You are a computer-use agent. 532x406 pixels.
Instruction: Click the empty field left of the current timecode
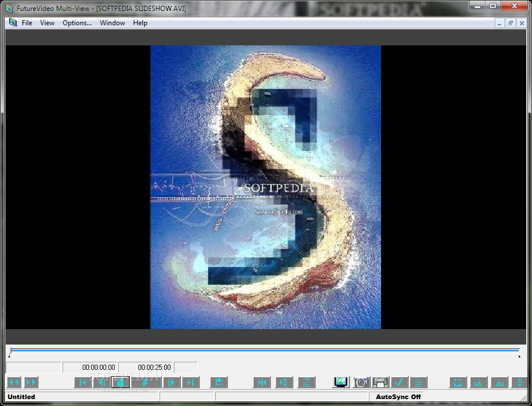click(x=33, y=368)
